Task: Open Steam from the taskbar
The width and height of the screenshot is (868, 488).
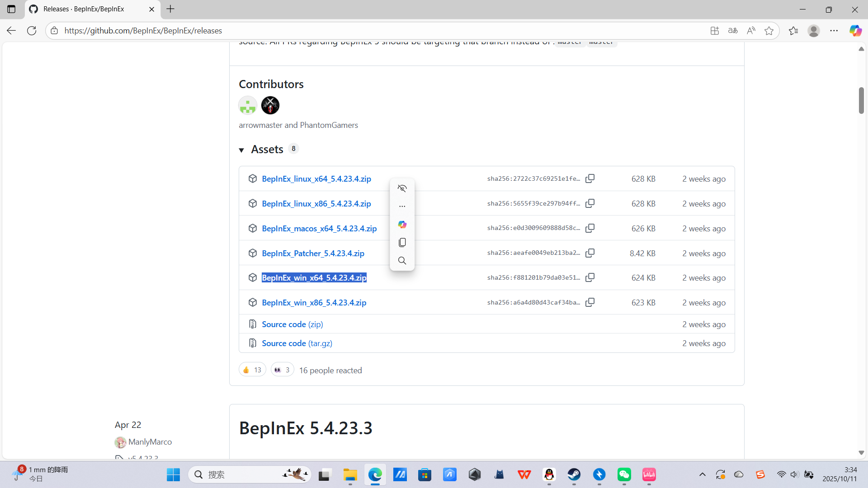Action: click(x=574, y=474)
